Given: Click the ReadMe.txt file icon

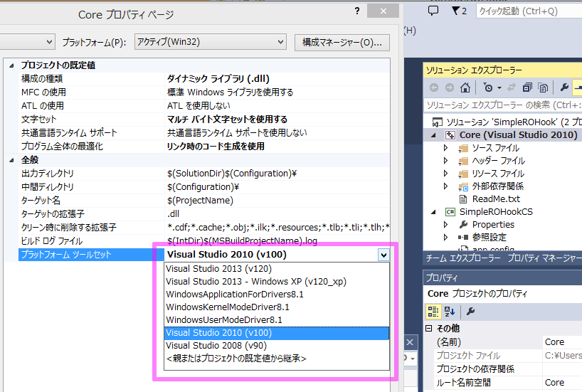Looking at the screenshot, I should [x=463, y=199].
